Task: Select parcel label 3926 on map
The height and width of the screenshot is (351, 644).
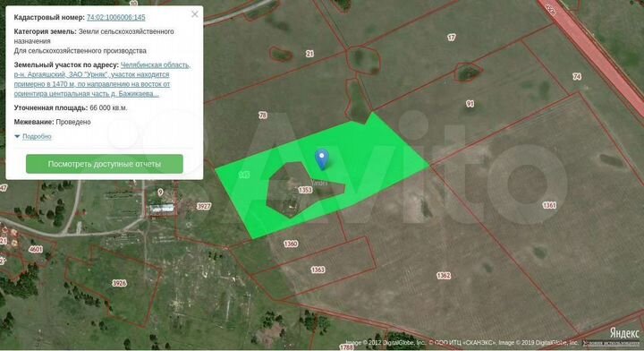Action: pos(119,283)
